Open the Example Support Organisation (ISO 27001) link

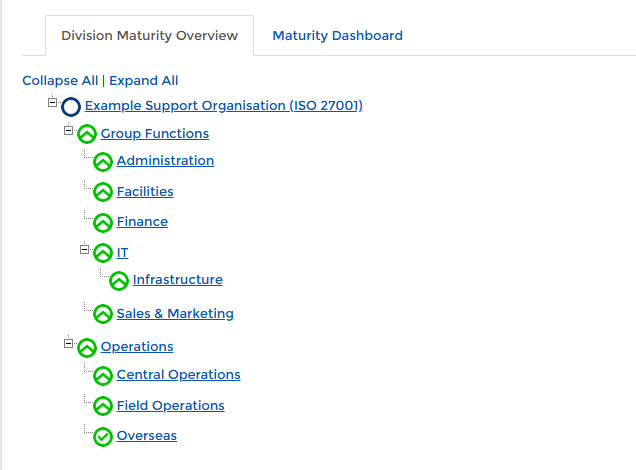pos(223,105)
